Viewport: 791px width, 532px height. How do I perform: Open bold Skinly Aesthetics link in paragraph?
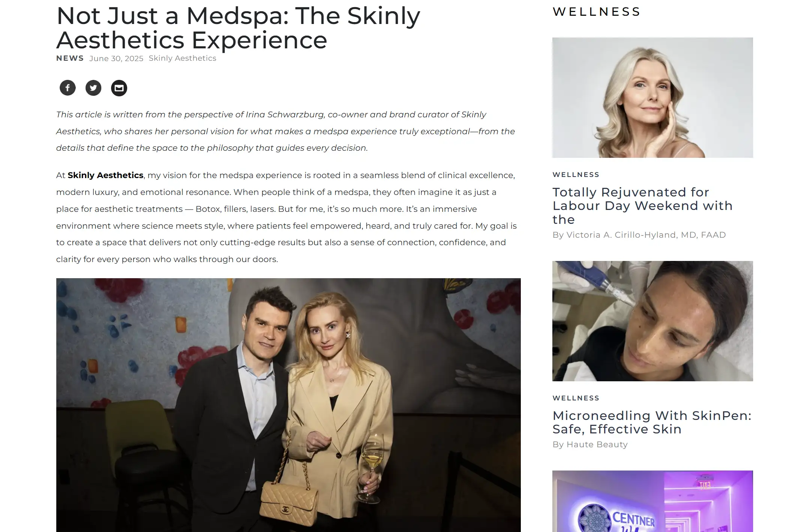coord(105,175)
